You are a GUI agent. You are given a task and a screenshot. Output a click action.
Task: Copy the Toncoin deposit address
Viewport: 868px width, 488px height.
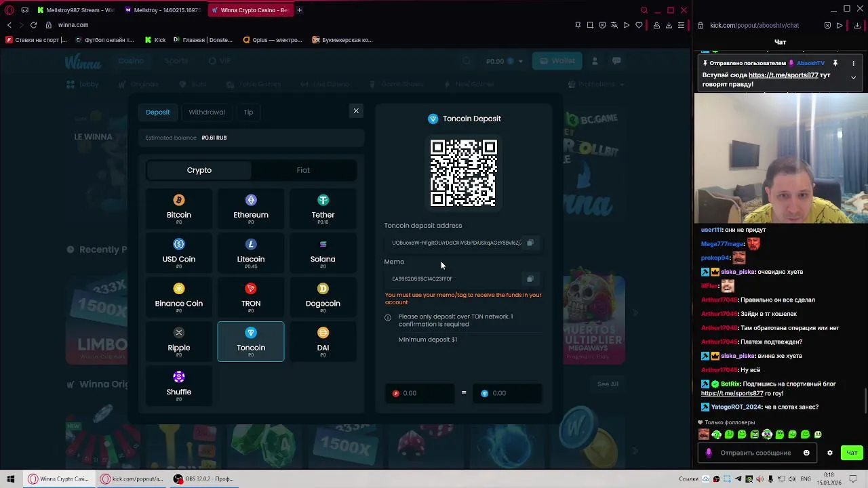pos(530,243)
